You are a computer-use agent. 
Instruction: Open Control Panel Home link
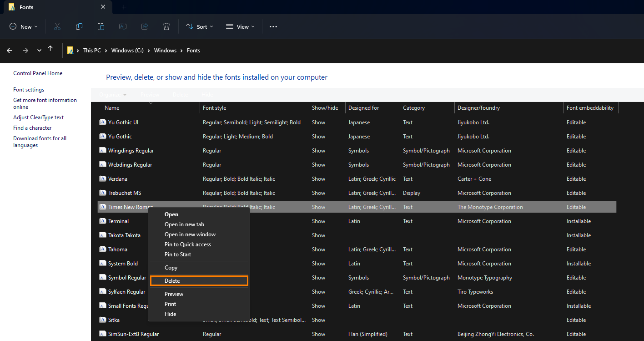[x=38, y=73]
